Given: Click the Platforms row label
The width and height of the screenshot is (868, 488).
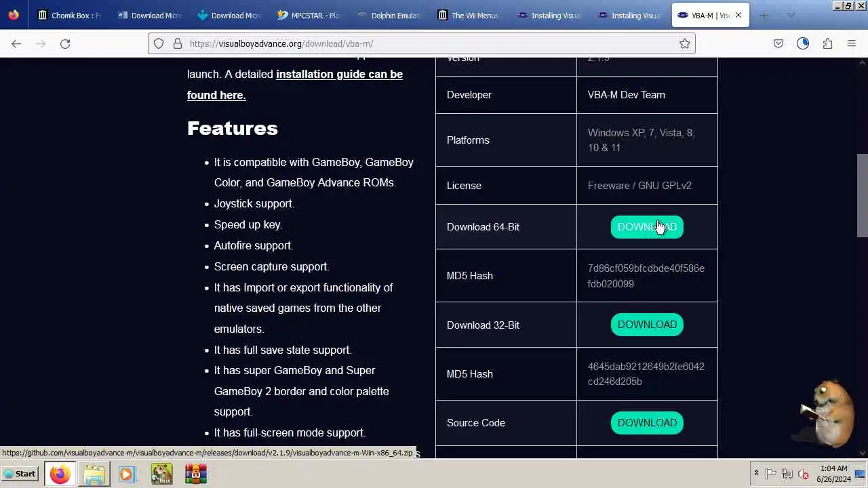Looking at the screenshot, I should 468,140.
